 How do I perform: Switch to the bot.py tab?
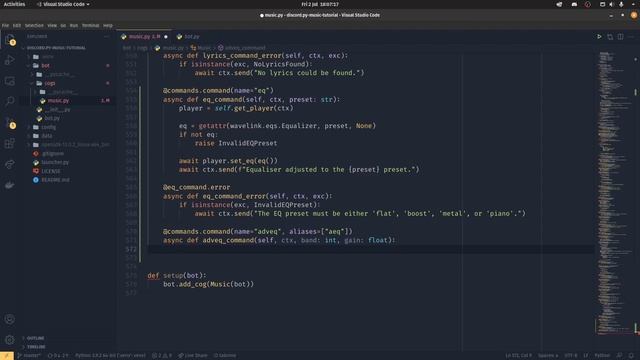click(x=189, y=37)
